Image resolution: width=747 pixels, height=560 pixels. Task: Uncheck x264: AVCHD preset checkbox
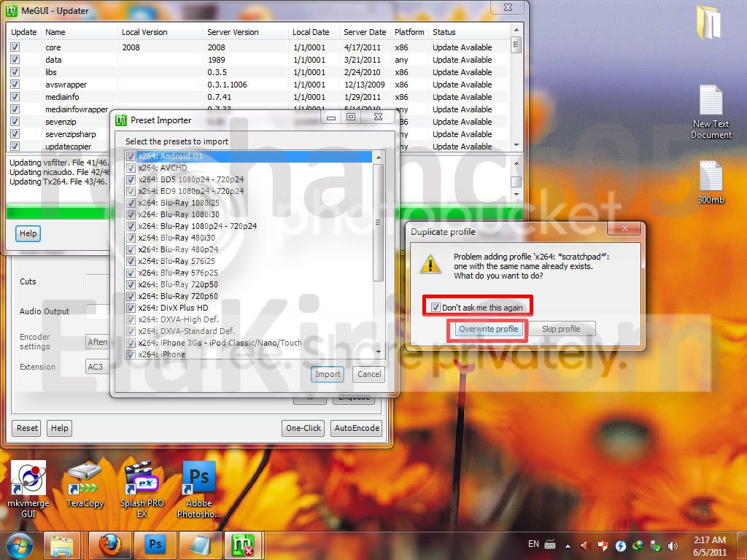click(x=131, y=168)
